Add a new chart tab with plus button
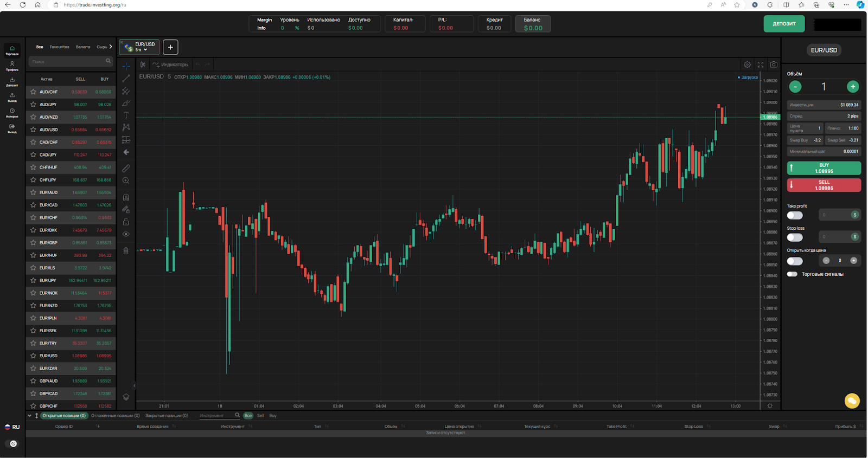 coord(170,47)
